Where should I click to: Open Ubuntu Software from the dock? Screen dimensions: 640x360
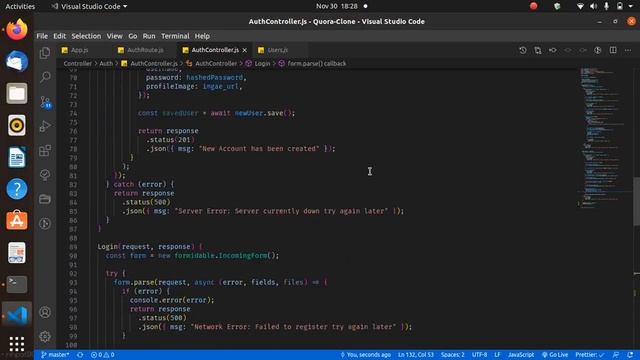coord(17,221)
